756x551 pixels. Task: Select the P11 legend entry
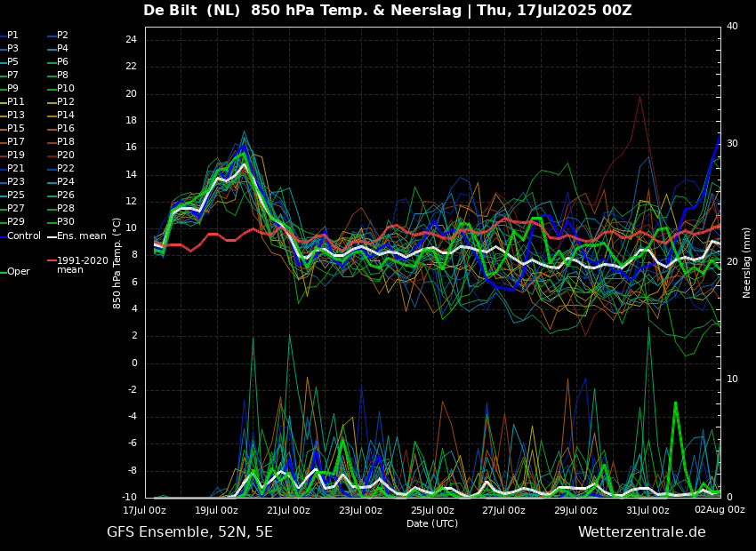click(x=12, y=101)
